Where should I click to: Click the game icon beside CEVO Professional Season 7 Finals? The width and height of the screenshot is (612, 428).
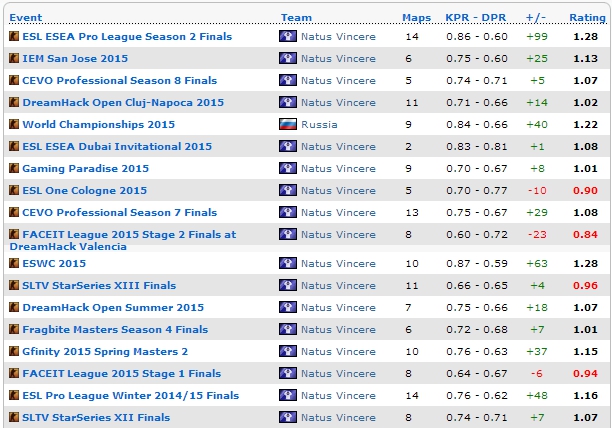coord(14,212)
